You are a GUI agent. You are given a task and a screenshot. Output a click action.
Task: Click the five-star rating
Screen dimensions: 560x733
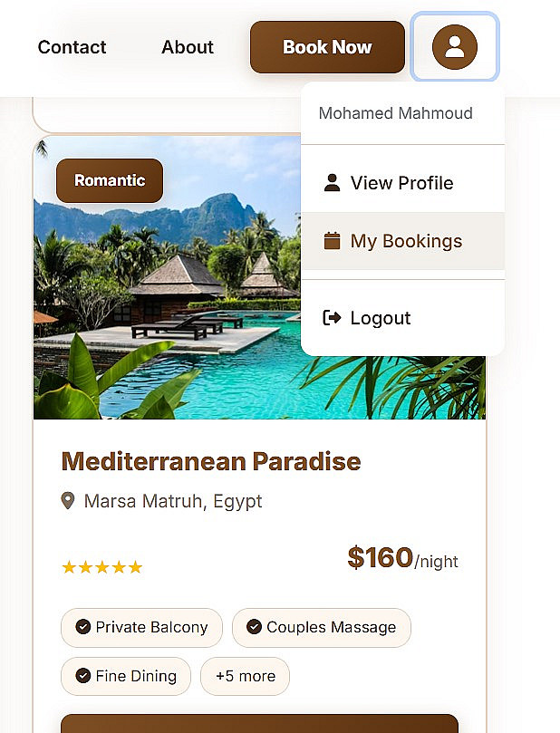(x=101, y=567)
